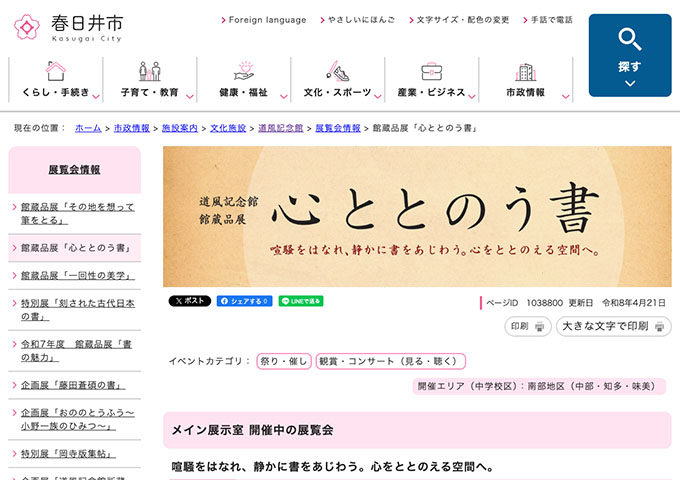Image resolution: width=680 pixels, height=480 pixels.
Task: Open sidebar item 館蔵品展「一回性の美学」
Action: tap(78, 275)
